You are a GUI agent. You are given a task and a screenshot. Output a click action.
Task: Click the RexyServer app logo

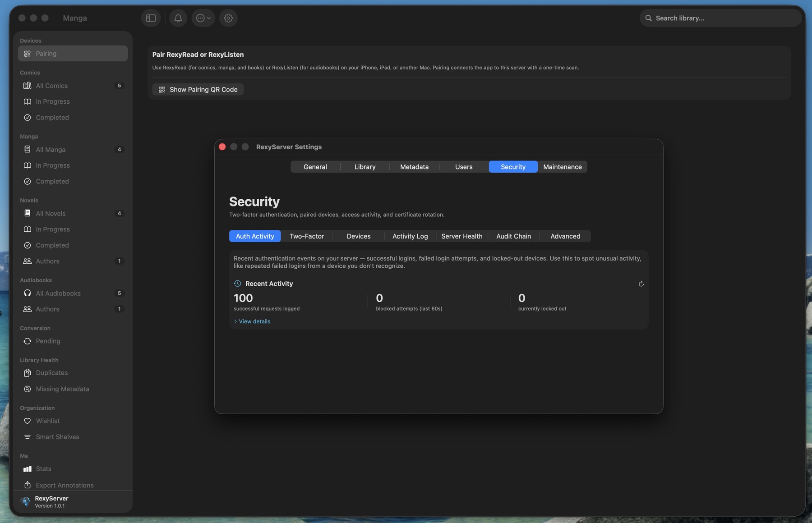click(25, 501)
